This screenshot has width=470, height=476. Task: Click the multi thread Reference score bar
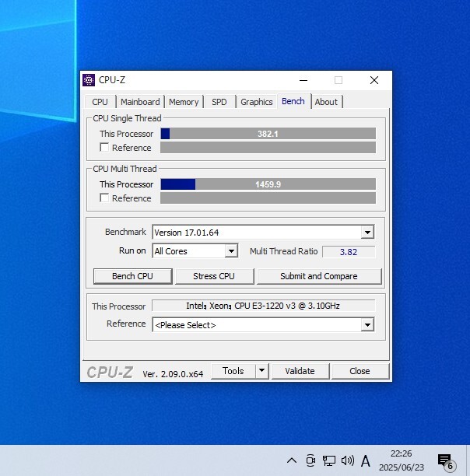pyautogui.click(x=268, y=198)
